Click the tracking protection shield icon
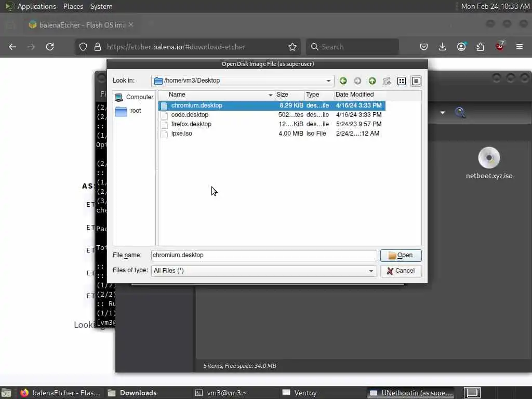The width and height of the screenshot is (532, 399). (x=83, y=47)
